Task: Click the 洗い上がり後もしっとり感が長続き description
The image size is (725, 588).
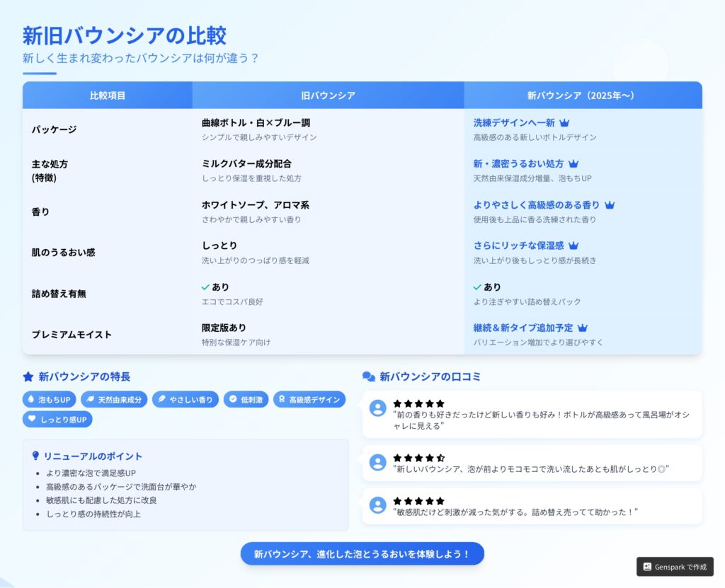Action: pyautogui.click(x=535, y=260)
